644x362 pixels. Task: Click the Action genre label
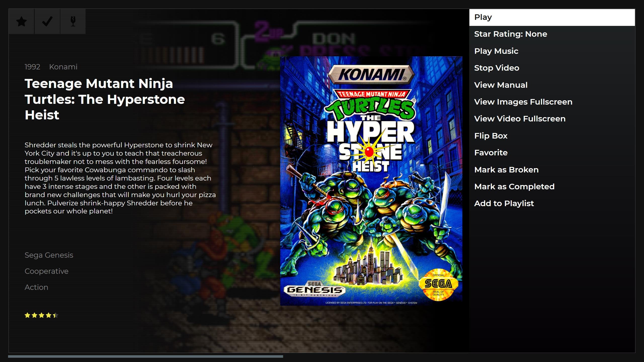point(36,287)
